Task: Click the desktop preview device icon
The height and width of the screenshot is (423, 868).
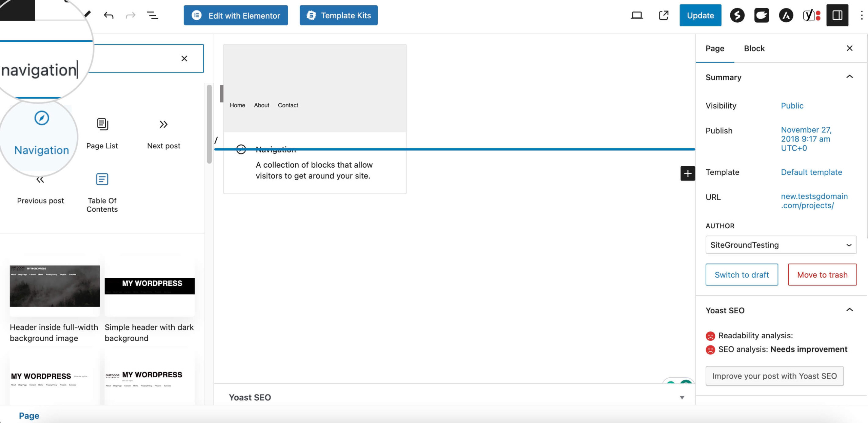Action: point(637,15)
